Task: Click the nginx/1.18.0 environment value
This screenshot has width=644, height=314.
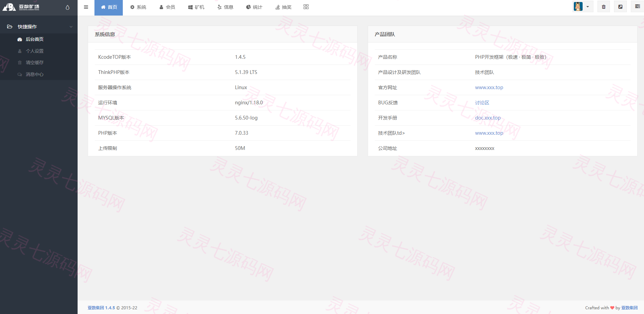Action: (x=249, y=103)
